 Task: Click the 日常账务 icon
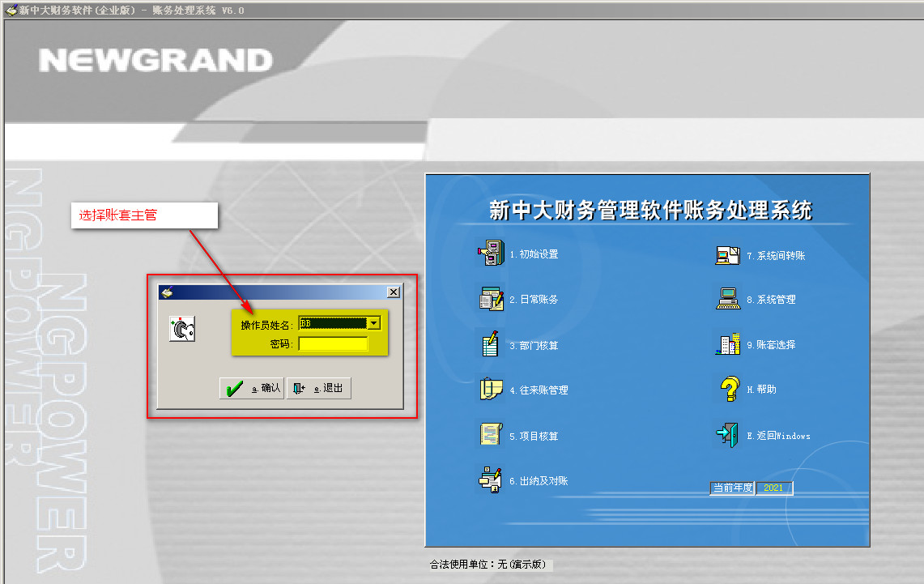[x=491, y=299]
